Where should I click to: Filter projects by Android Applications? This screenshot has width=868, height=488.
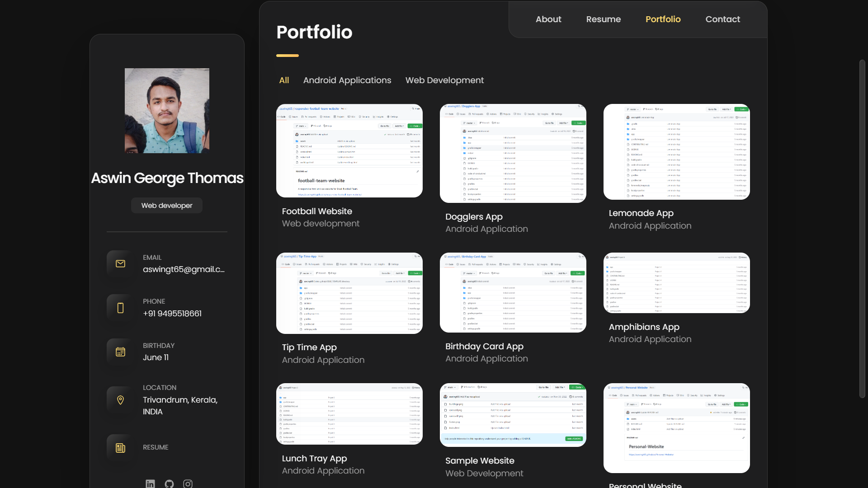click(x=347, y=80)
